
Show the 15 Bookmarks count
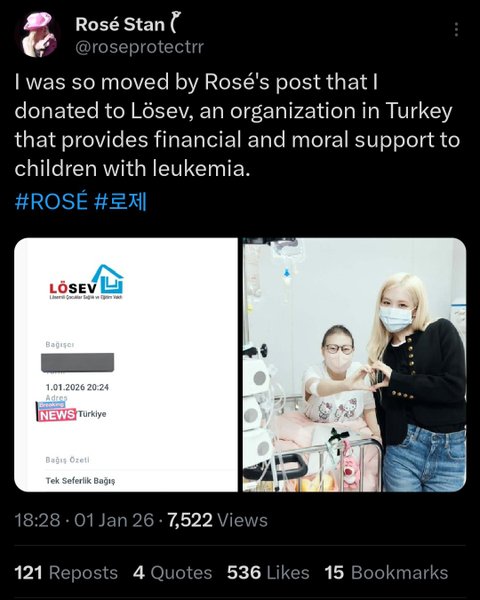click(386, 573)
